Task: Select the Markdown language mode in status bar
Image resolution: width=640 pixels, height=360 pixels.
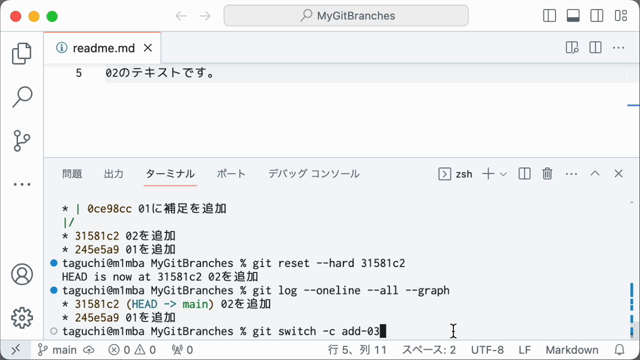Action: [x=572, y=350]
